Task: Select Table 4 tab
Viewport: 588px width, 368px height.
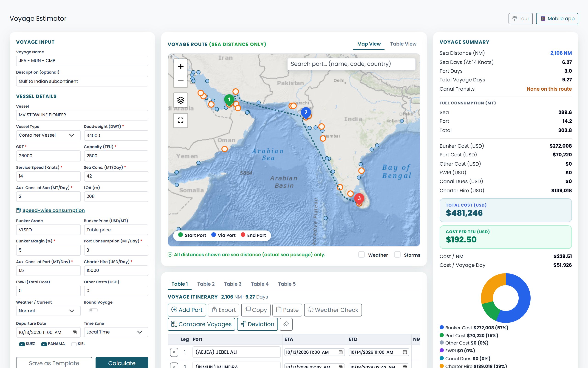Action: click(260, 284)
